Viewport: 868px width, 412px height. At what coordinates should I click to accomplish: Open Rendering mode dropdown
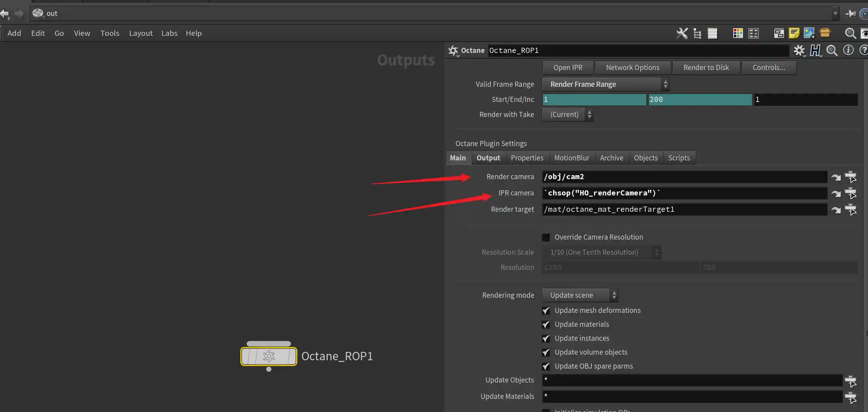point(580,295)
